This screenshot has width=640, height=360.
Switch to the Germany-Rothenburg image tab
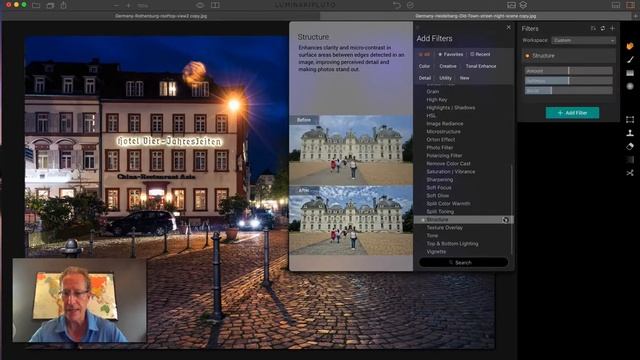(161, 16)
